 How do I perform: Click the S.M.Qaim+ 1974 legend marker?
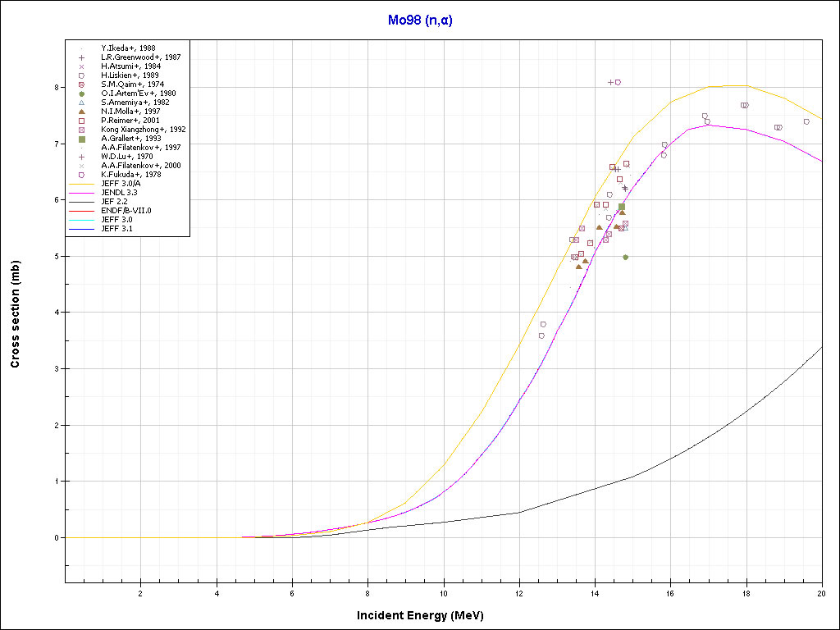[82, 84]
